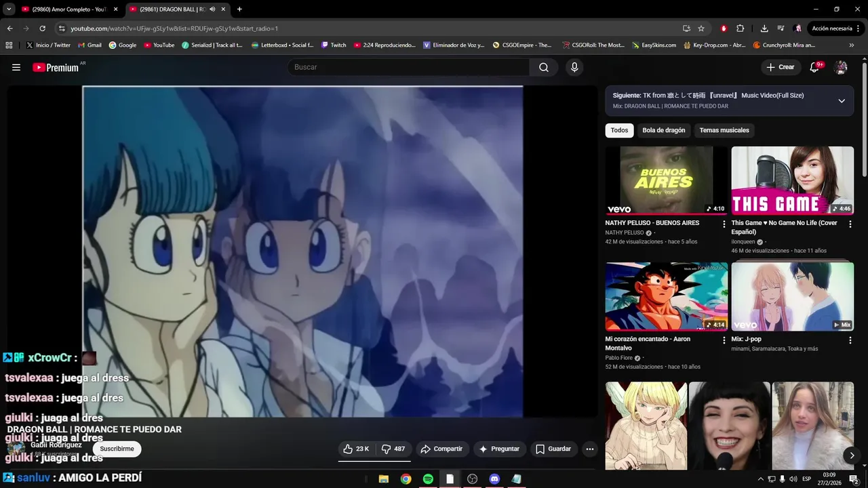Expand the Siguiente queue panel
Image resolution: width=868 pixels, height=488 pixels.
click(x=842, y=100)
